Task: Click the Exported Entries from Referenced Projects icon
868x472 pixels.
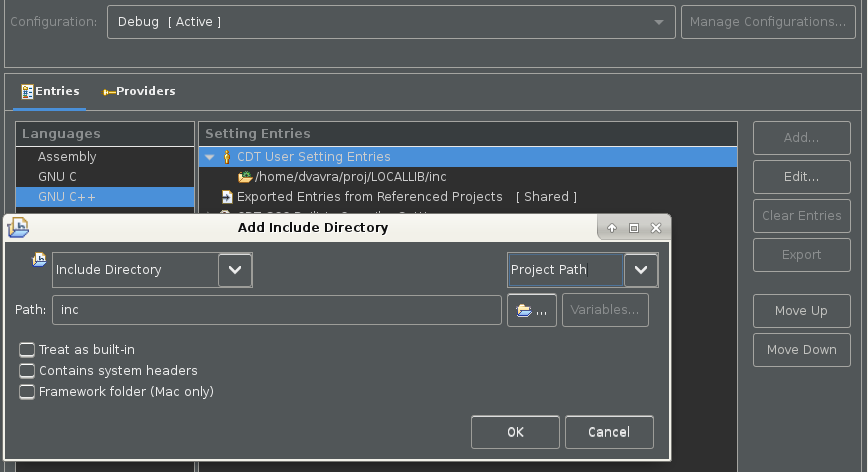Action: pos(227,197)
